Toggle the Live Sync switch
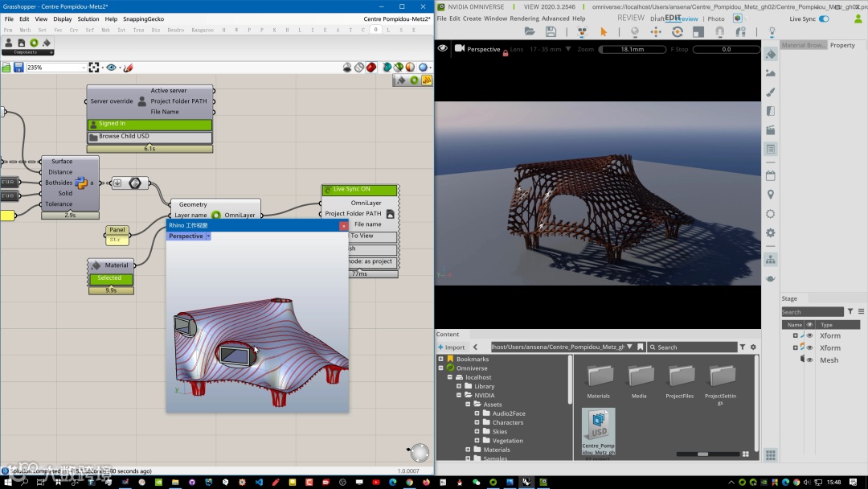The width and height of the screenshot is (868, 489). [x=824, y=18]
